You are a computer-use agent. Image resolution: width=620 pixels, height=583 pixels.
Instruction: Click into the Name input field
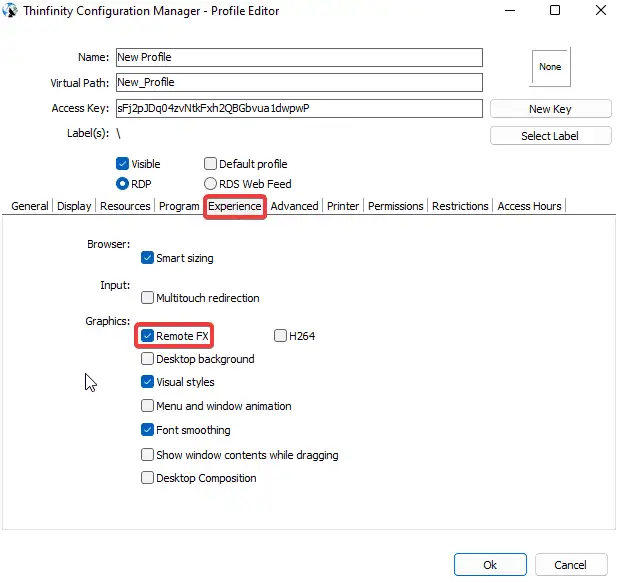tap(299, 57)
